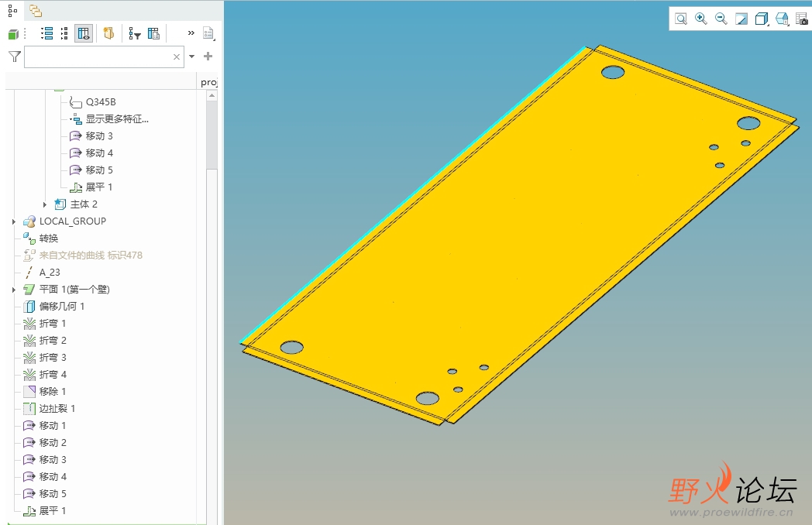Open the search filter dropdown arrow

(192, 57)
